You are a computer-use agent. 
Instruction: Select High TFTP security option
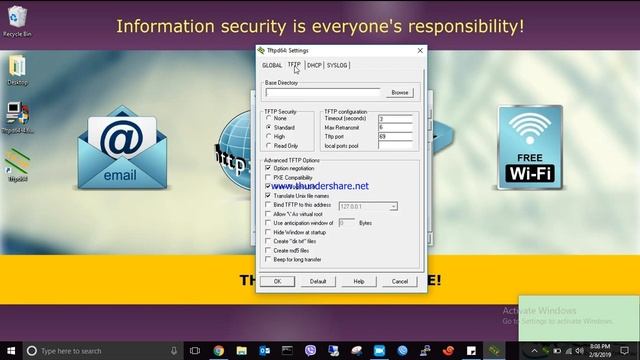click(x=269, y=136)
